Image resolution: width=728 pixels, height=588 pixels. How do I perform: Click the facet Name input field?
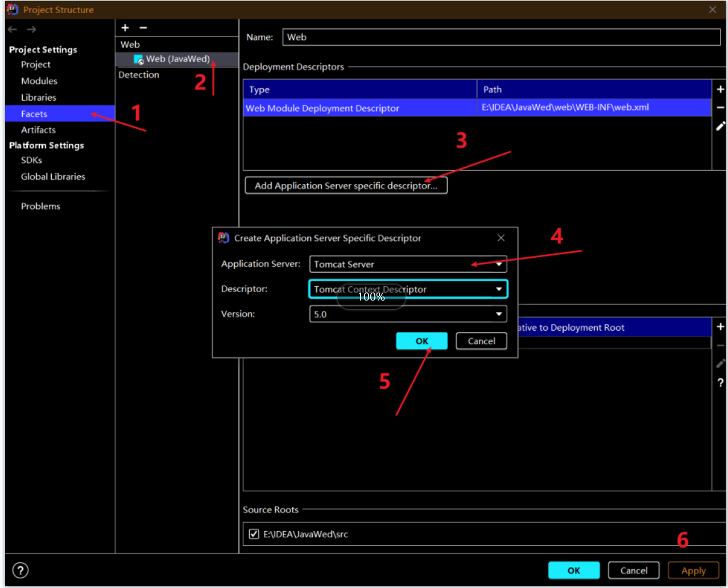(501, 37)
